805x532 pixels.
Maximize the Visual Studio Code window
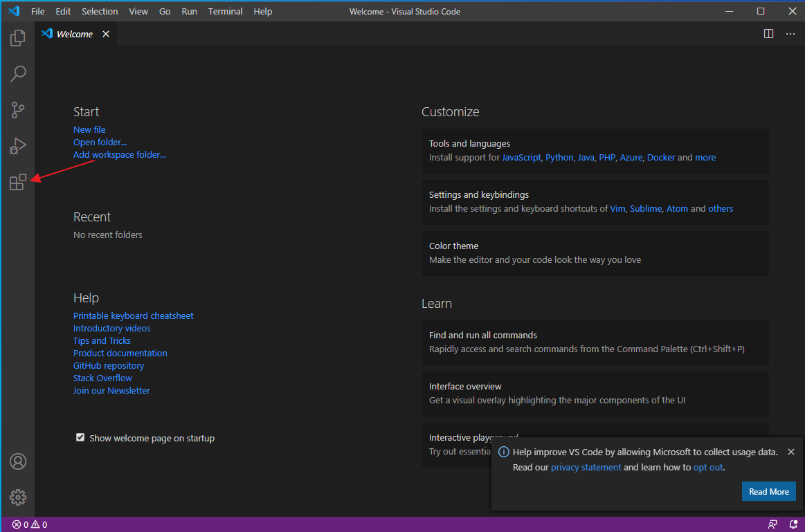pyautogui.click(x=760, y=11)
